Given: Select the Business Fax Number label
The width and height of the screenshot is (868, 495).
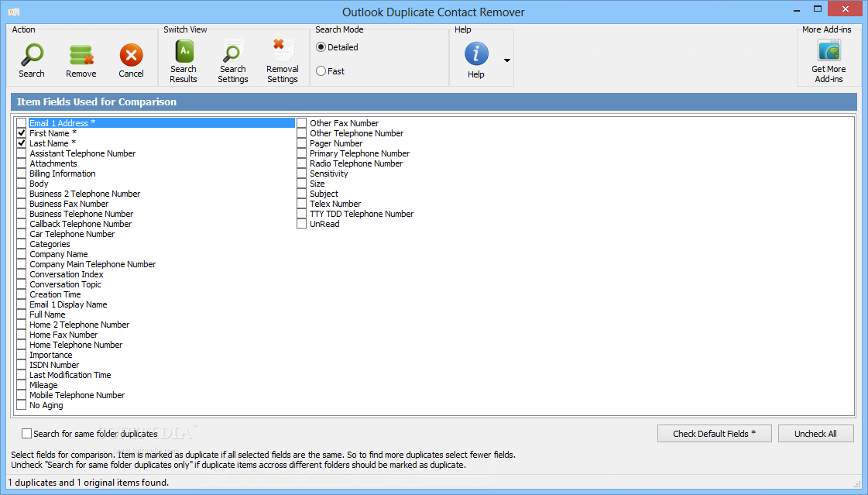Looking at the screenshot, I should click(69, 204).
